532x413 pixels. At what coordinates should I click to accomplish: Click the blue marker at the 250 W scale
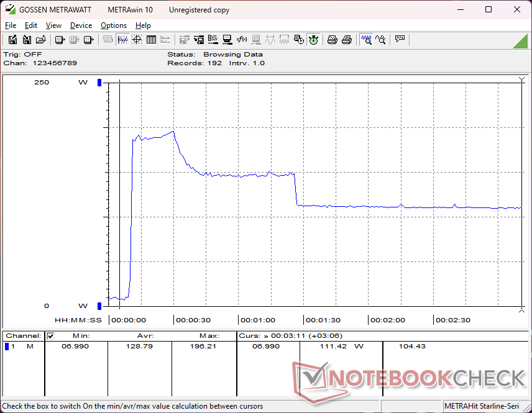pyautogui.click(x=99, y=83)
